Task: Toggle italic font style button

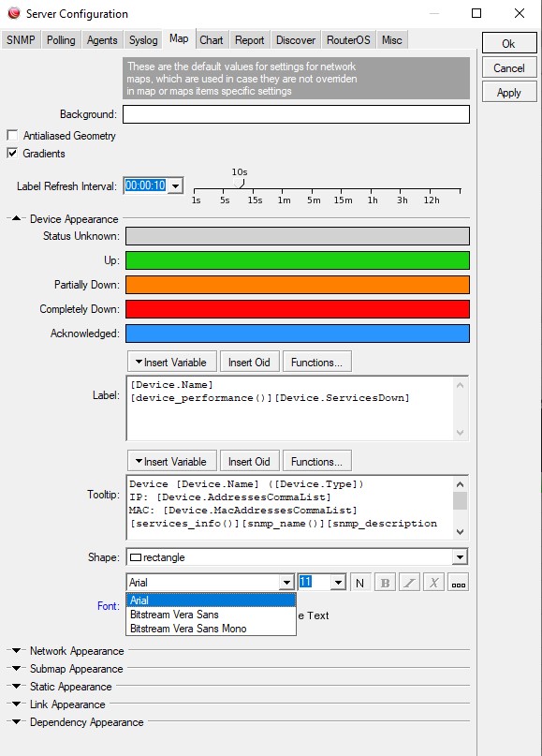Action: (x=409, y=583)
